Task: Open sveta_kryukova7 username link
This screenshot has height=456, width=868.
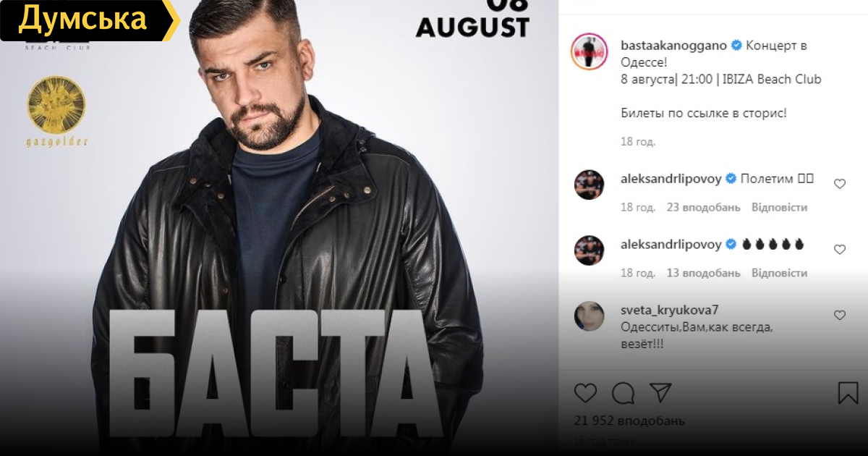Action: (669, 311)
